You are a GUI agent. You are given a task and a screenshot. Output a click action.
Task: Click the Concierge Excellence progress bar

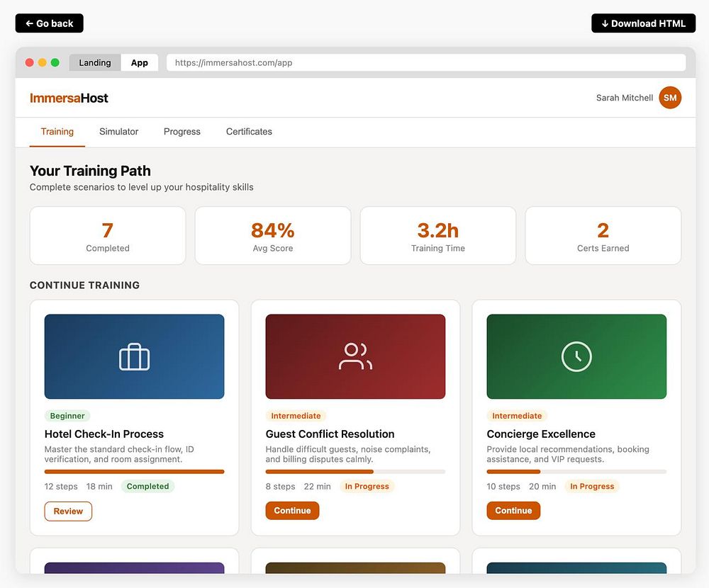point(576,471)
